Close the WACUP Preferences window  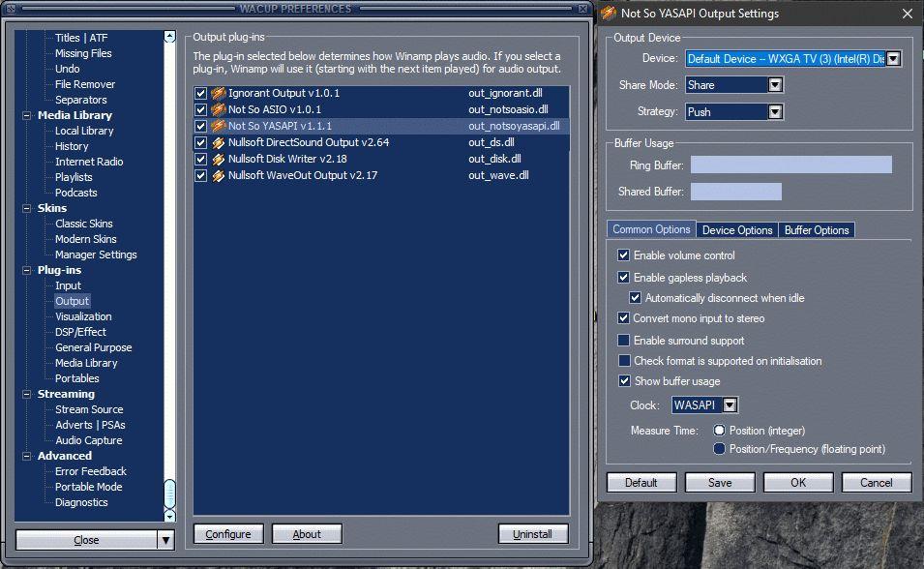582,9
